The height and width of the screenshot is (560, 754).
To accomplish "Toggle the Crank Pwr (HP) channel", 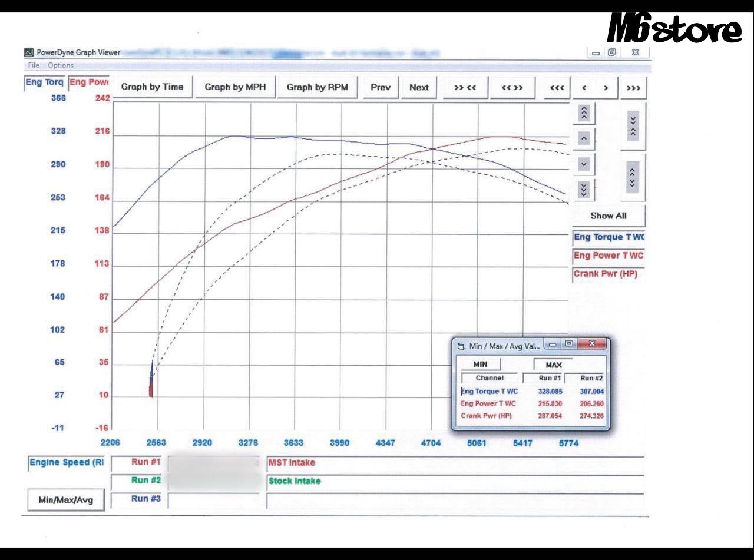I will 609,274.
